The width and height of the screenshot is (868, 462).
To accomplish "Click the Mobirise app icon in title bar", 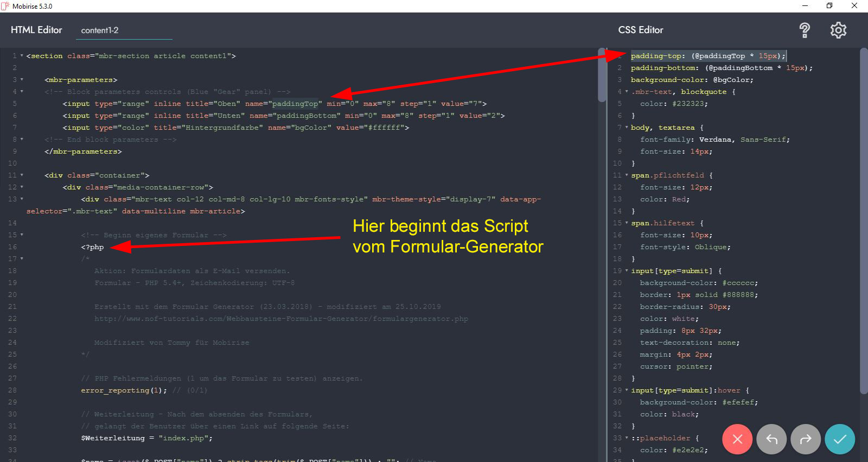I will 5,6.
